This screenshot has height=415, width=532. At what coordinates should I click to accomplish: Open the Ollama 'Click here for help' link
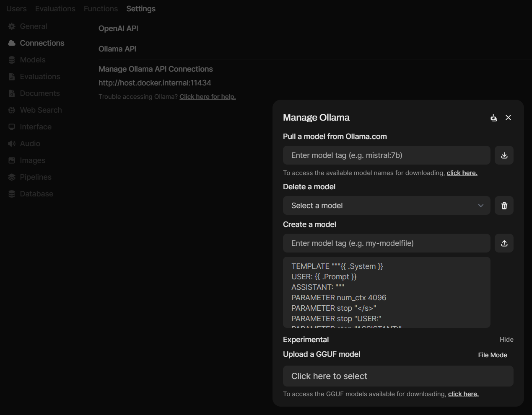[x=208, y=97]
